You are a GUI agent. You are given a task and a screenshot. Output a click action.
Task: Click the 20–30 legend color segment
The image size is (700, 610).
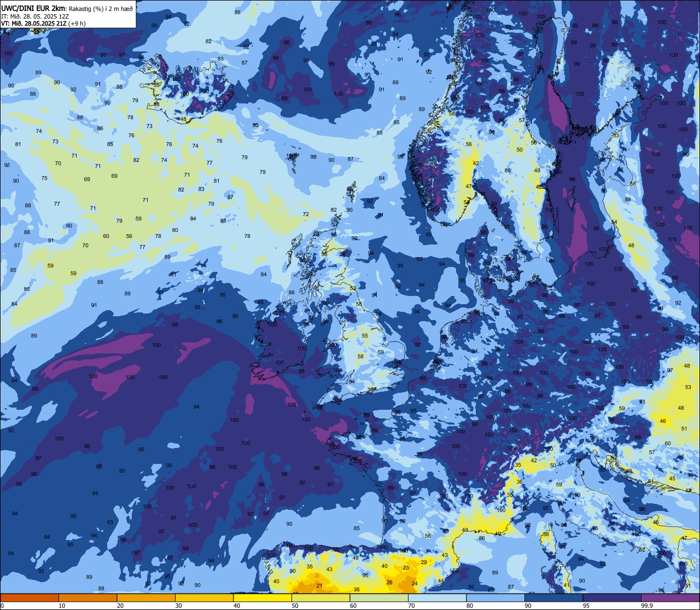pos(146,597)
